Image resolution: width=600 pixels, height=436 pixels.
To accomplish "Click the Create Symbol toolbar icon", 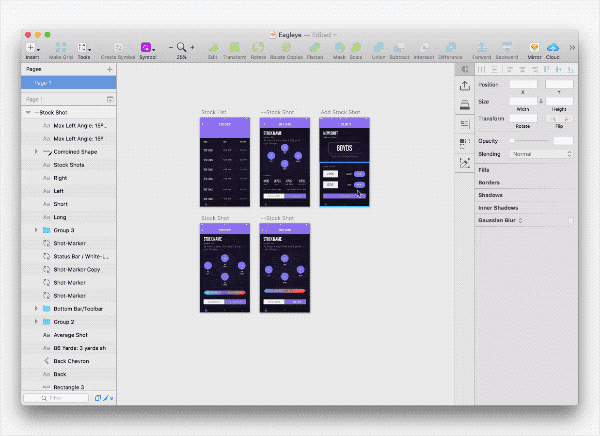I will (x=119, y=47).
